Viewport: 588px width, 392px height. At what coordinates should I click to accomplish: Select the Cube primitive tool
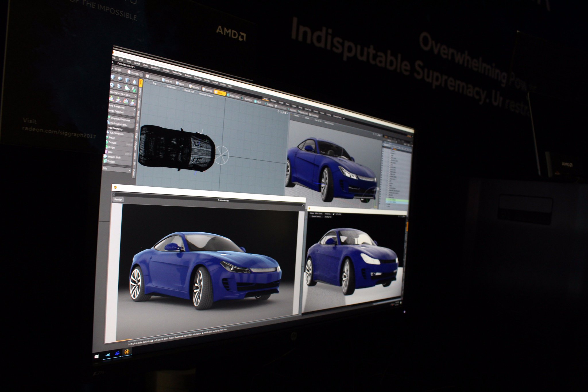click(x=113, y=77)
